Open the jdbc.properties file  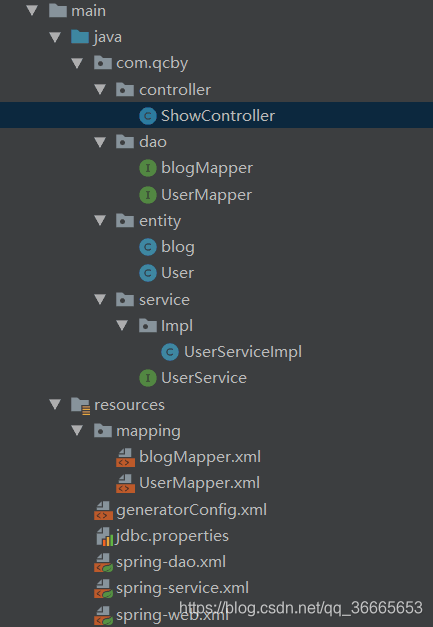[172, 537]
